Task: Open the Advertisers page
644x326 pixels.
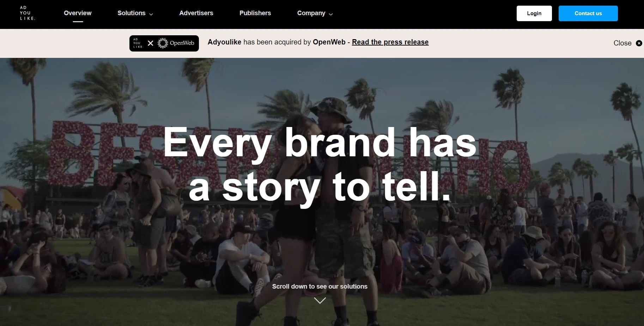Action: point(196,13)
